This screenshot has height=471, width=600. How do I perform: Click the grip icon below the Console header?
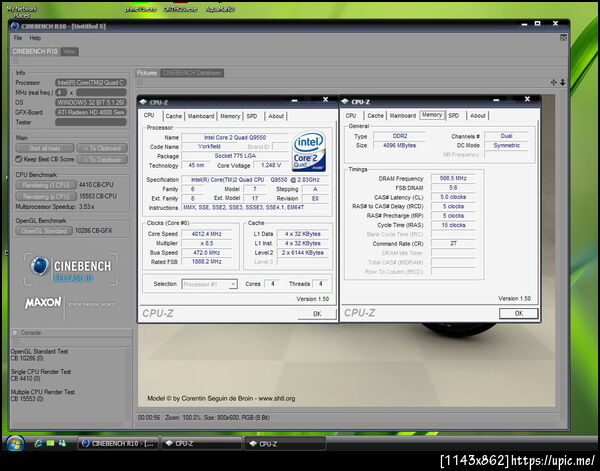(x=16, y=342)
